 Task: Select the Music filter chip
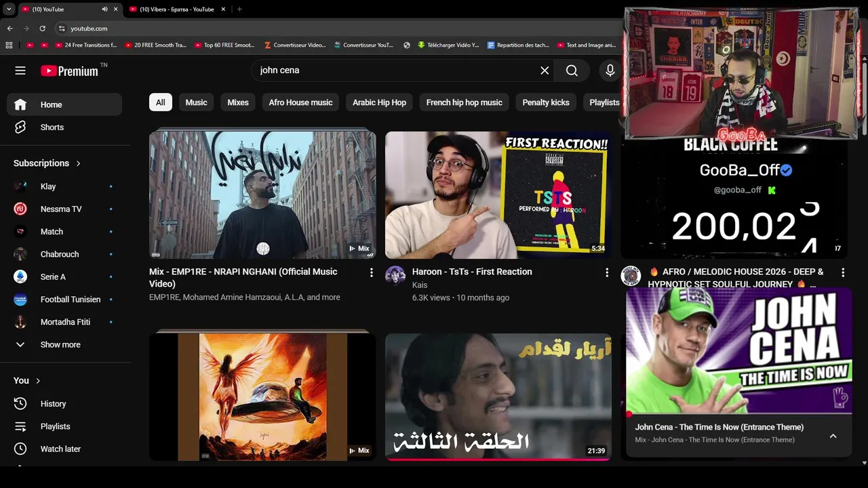point(196,102)
